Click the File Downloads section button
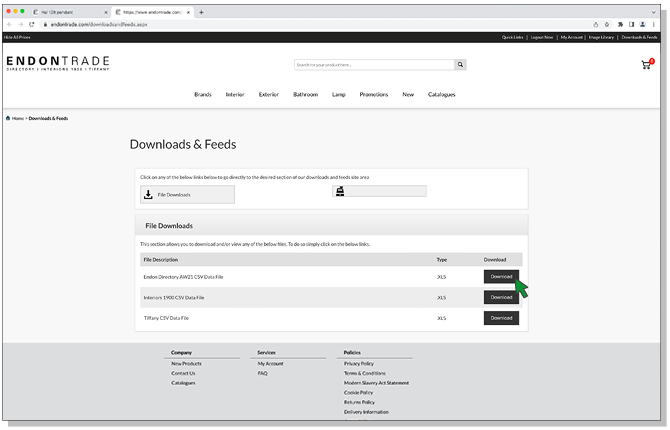The height and width of the screenshot is (430, 670). tap(188, 194)
